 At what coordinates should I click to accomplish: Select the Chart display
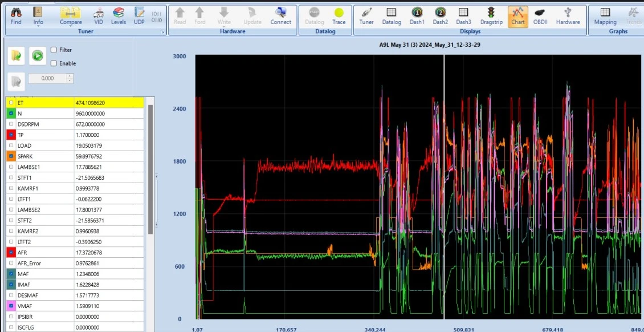[517, 15]
